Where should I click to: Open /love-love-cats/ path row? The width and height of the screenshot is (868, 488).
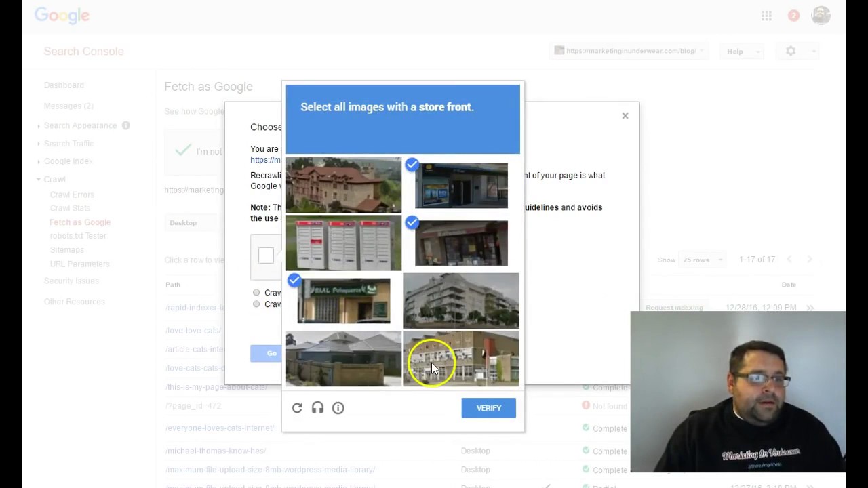pyautogui.click(x=193, y=331)
